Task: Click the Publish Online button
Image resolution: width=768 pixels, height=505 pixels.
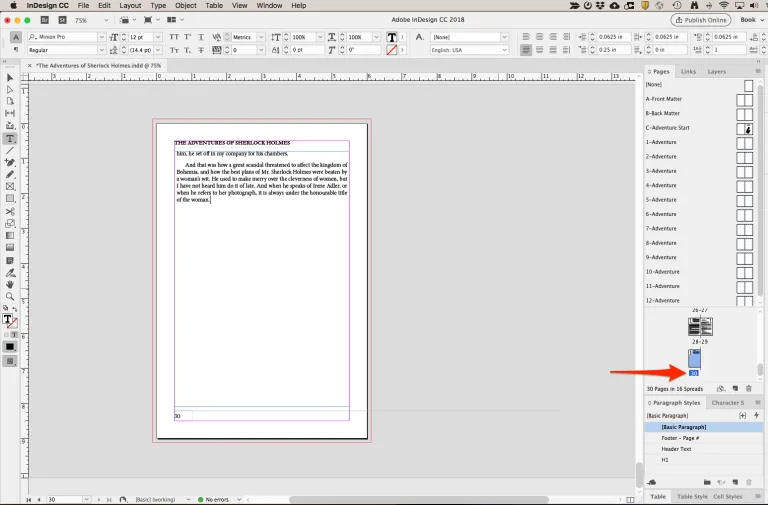Action: 701,20
